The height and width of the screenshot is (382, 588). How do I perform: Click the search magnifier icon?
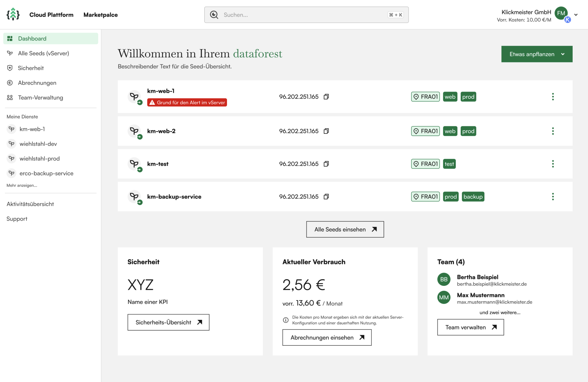coord(214,15)
